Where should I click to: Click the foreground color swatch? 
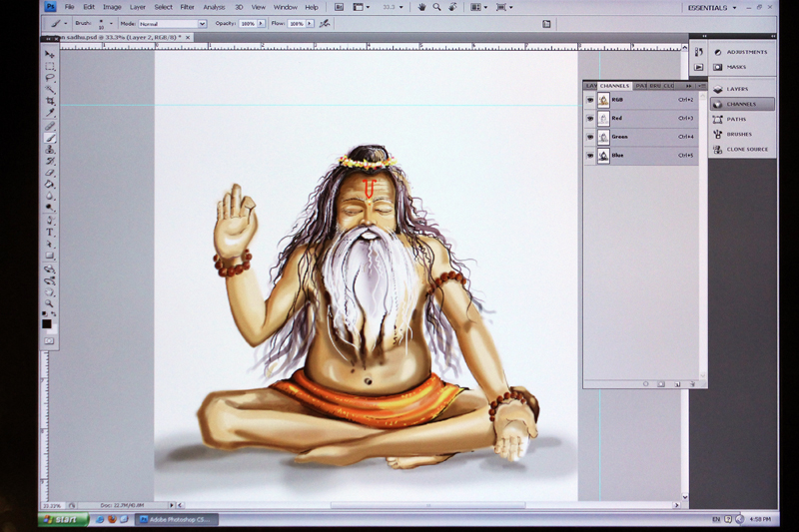tap(47, 322)
